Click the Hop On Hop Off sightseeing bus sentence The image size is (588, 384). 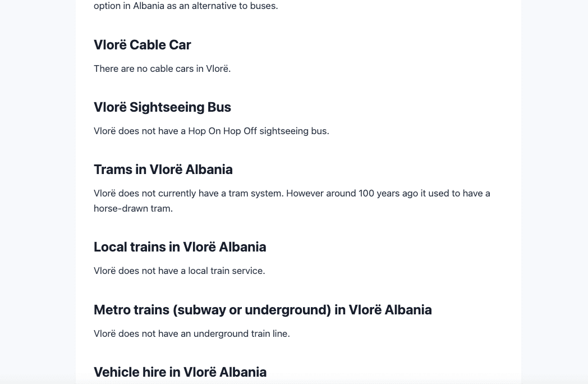211,131
